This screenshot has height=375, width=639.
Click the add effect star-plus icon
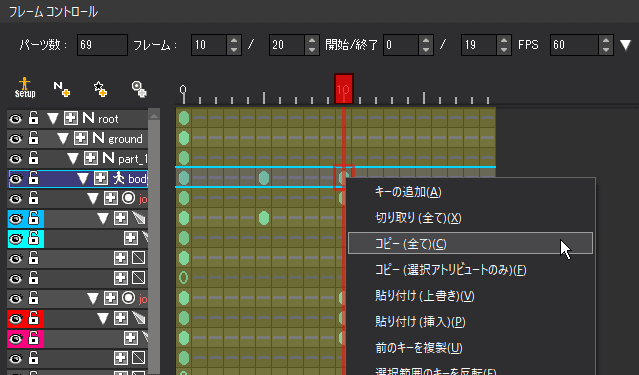[x=100, y=88]
